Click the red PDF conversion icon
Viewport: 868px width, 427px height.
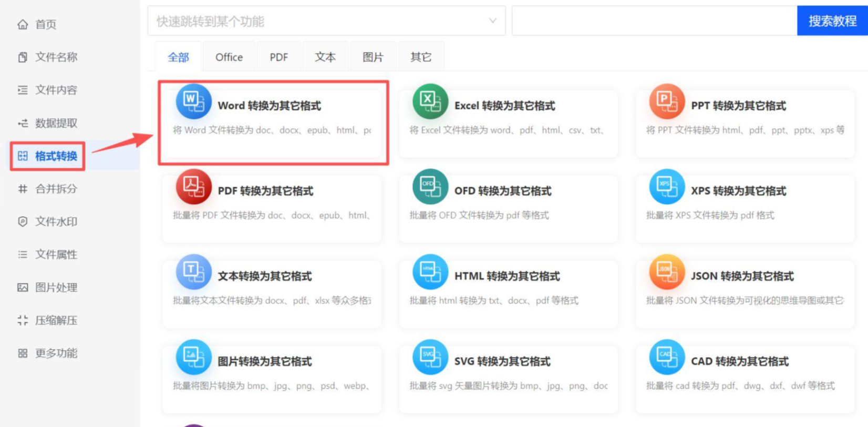tap(193, 187)
